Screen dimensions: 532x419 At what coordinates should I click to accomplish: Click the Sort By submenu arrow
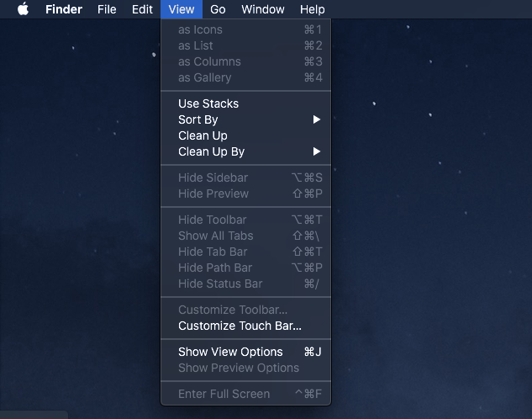coord(317,119)
